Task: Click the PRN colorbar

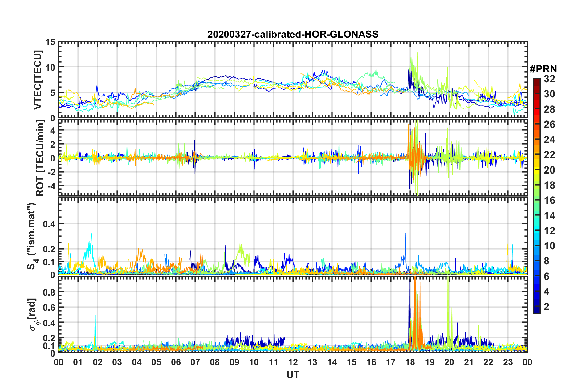Action: [x=536, y=196]
